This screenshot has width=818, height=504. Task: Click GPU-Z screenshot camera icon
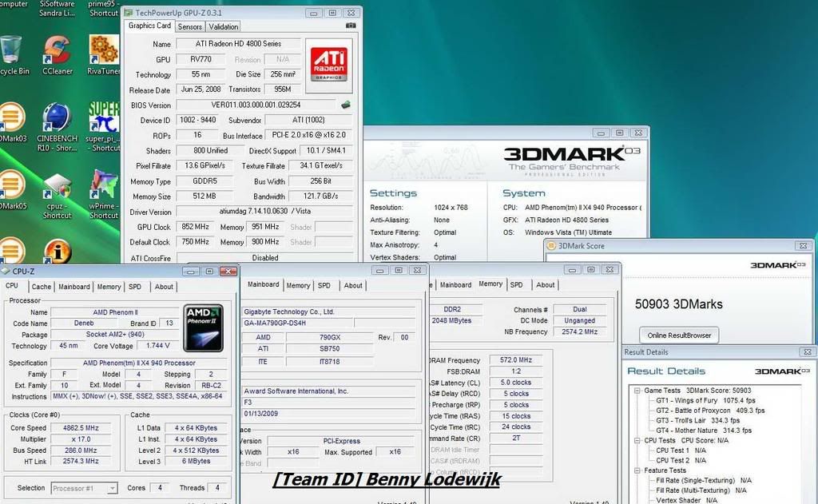350,26
